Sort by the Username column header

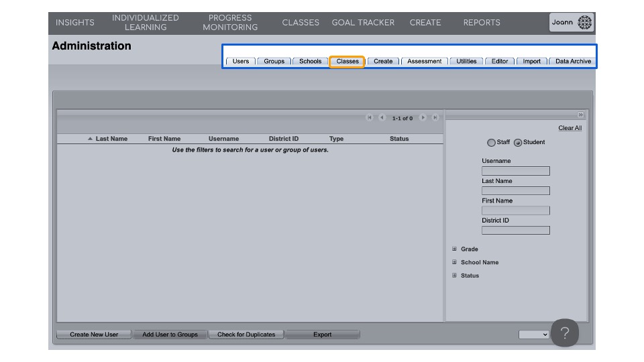point(223,139)
